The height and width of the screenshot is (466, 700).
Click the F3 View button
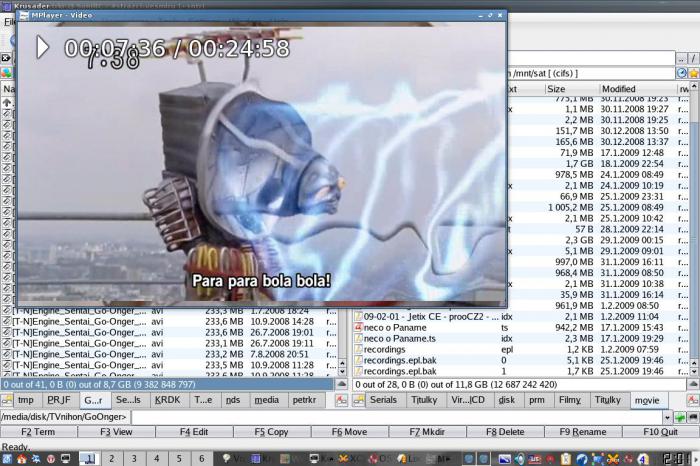coord(116,432)
